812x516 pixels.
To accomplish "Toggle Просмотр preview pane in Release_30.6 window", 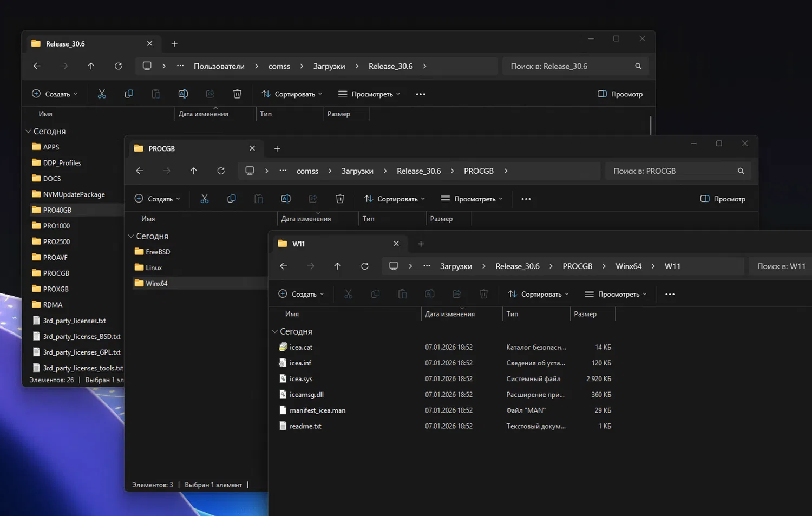I will tap(620, 94).
